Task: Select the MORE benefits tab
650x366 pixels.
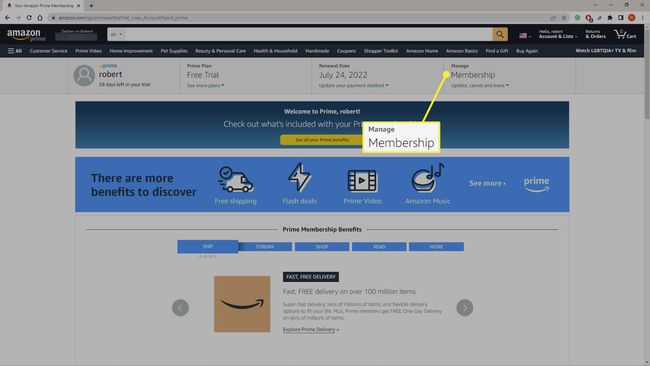Action: (x=437, y=247)
